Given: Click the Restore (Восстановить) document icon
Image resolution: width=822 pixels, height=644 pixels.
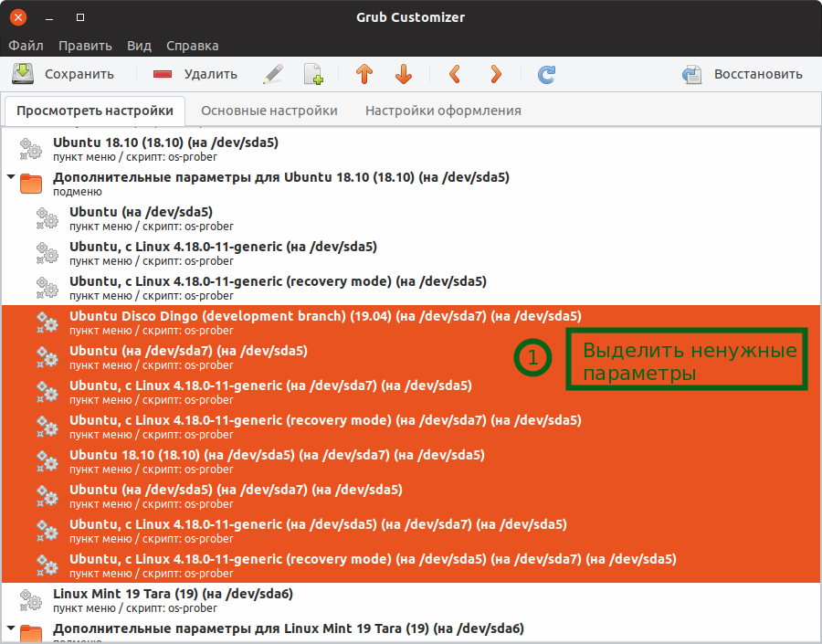Looking at the screenshot, I should [692, 74].
